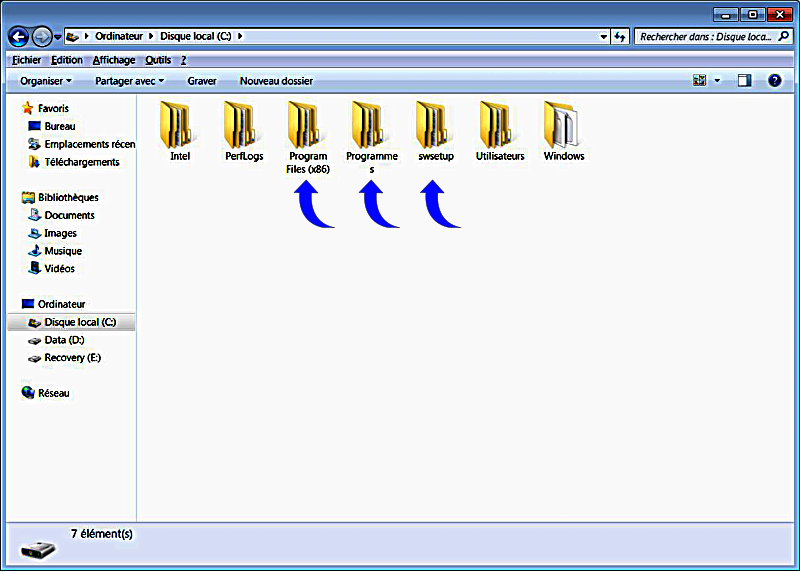The width and height of the screenshot is (800, 572).
Task: Select the Utilisateurs folder
Action: click(500, 132)
